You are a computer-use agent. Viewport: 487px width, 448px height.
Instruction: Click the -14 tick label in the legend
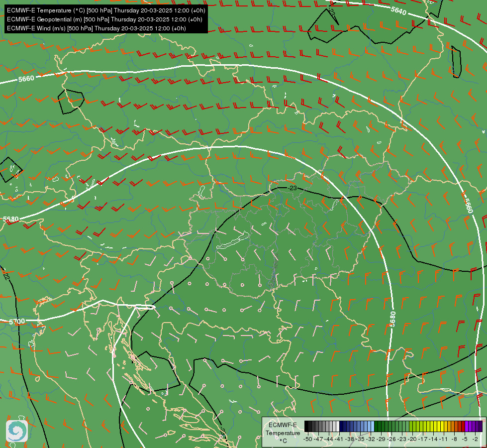pyautogui.click(x=434, y=439)
